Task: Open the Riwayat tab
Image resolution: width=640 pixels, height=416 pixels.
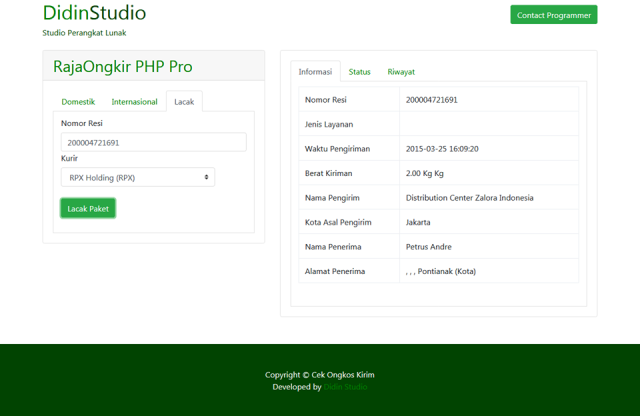Action: click(401, 72)
